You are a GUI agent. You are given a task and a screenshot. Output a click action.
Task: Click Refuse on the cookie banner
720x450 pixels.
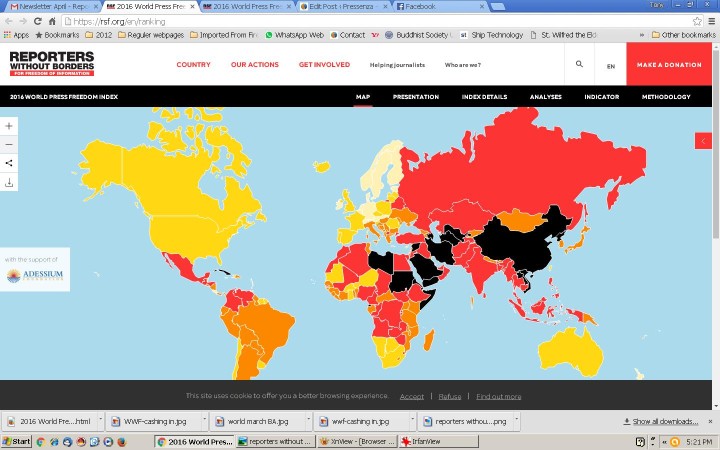click(450, 396)
